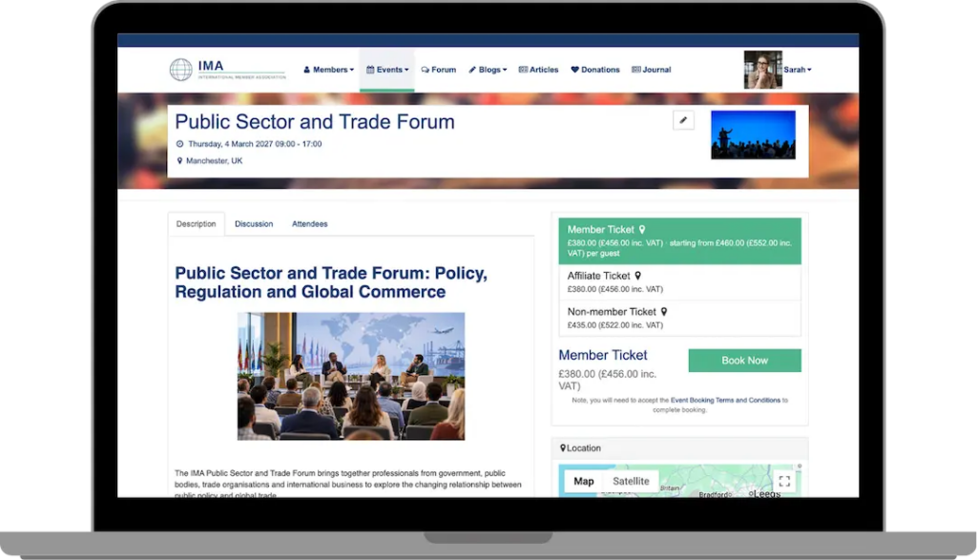The height and width of the screenshot is (560, 977).
Task: Open the Journal page
Action: [651, 70]
